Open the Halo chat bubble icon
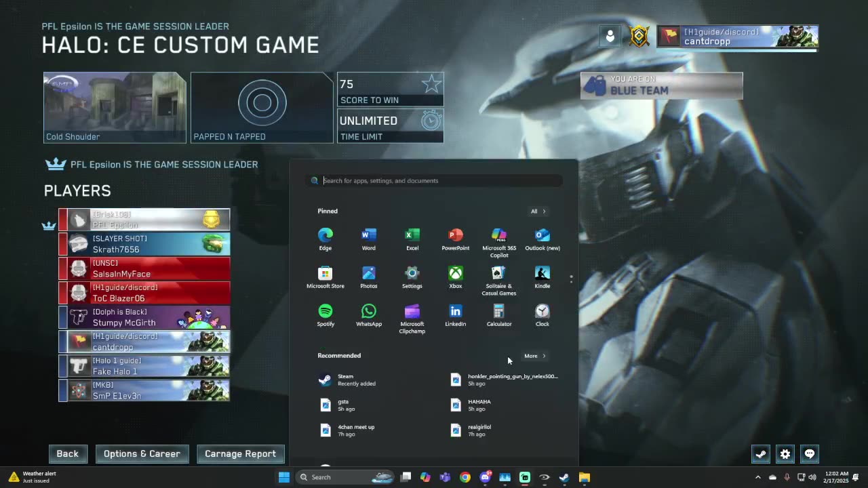The image size is (868, 488). pyautogui.click(x=810, y=454)
